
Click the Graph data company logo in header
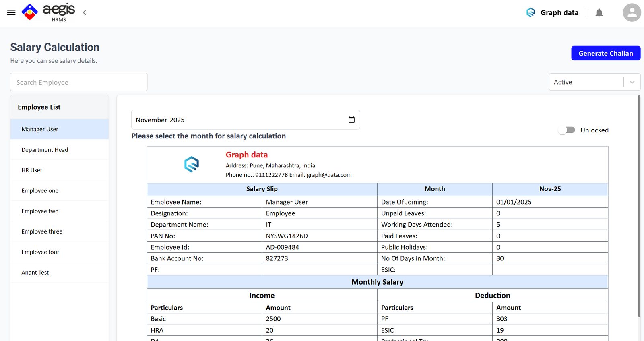(x=530, y=12)
